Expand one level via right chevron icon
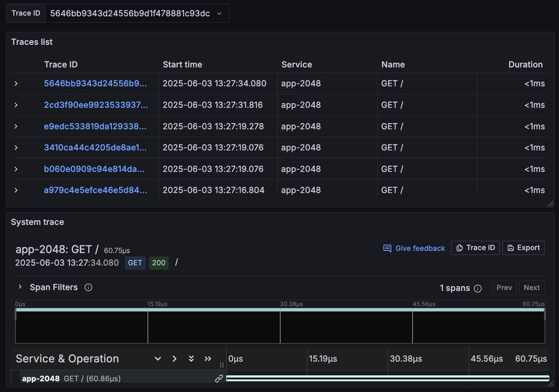Viewport: 559px width, 392px height. pos(174,359)
